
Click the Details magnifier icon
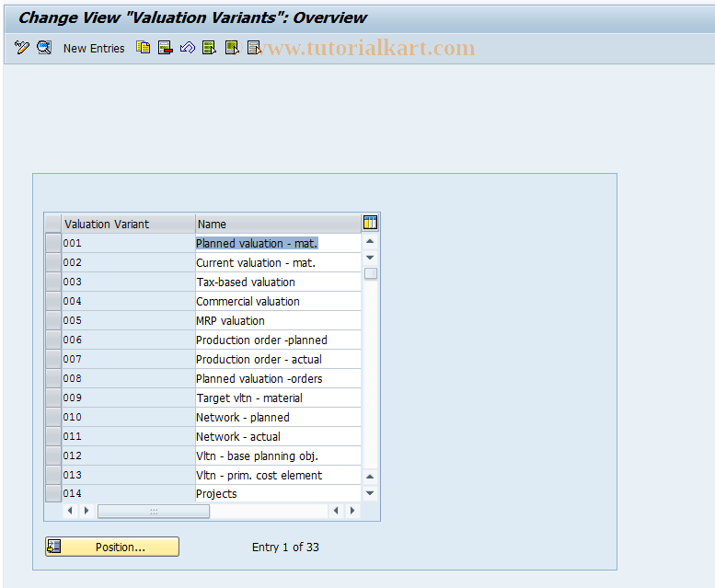click(44, 48)
